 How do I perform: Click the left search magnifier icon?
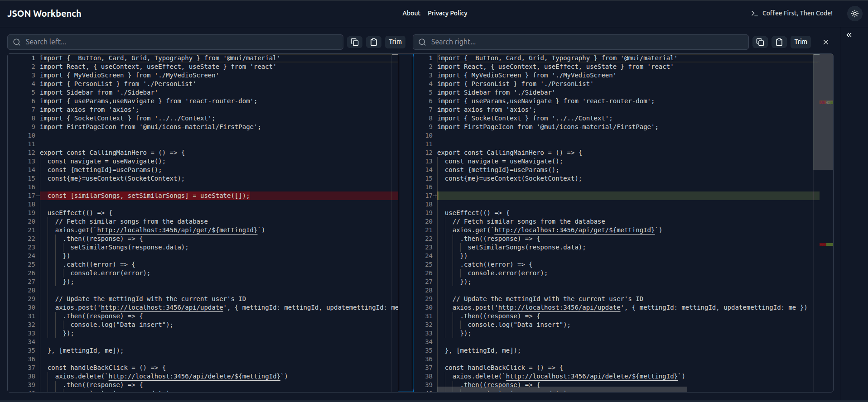click(x=17, y=42)
